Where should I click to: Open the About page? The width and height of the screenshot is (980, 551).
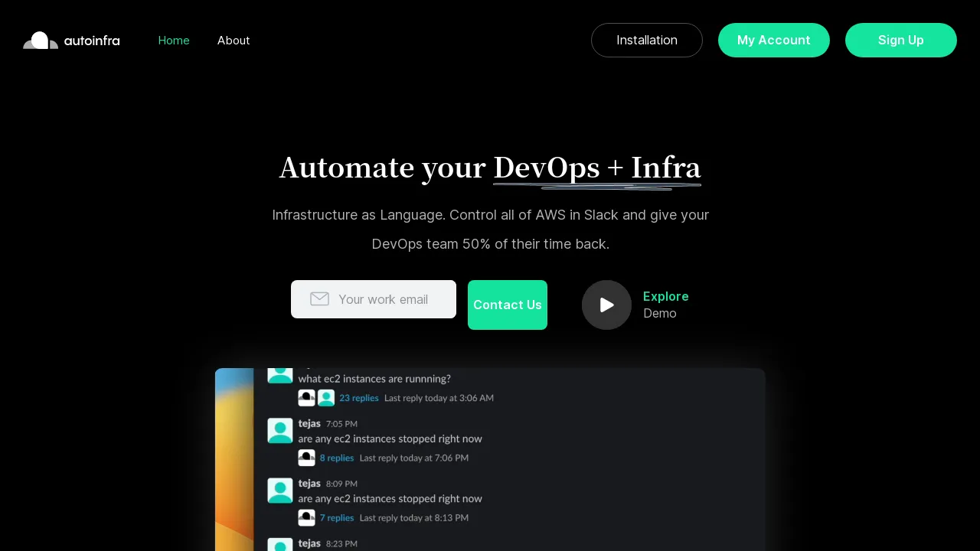coord(234,40)
